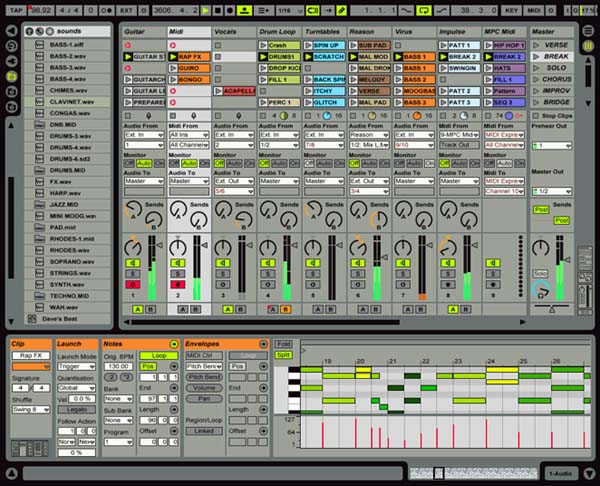This screenshot has height=486, width=600.
Task: Arm track 1 record button
Action: click(x=133, y=284)
